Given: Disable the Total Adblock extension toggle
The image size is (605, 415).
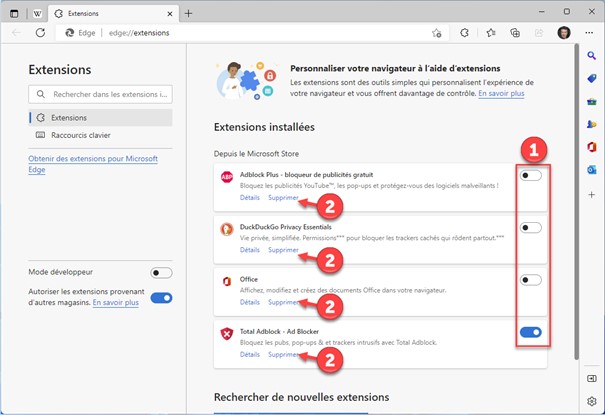Looking at the screenshot, I should 531,332.
